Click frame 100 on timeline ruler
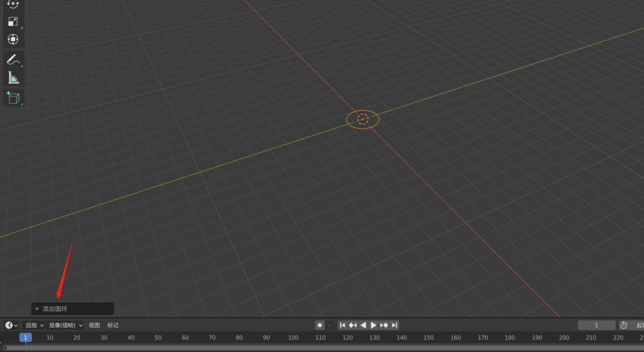The width and height of the screenshot is (644, 352). coord(293,338)
